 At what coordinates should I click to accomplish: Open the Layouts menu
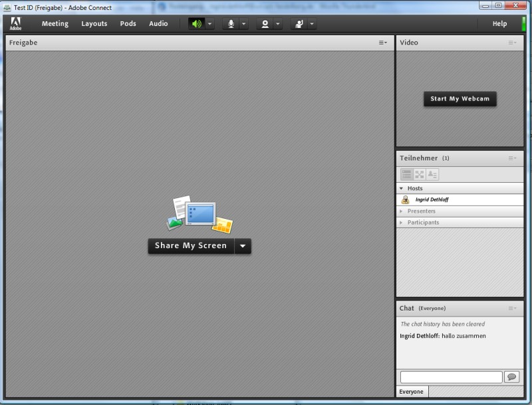94,23
